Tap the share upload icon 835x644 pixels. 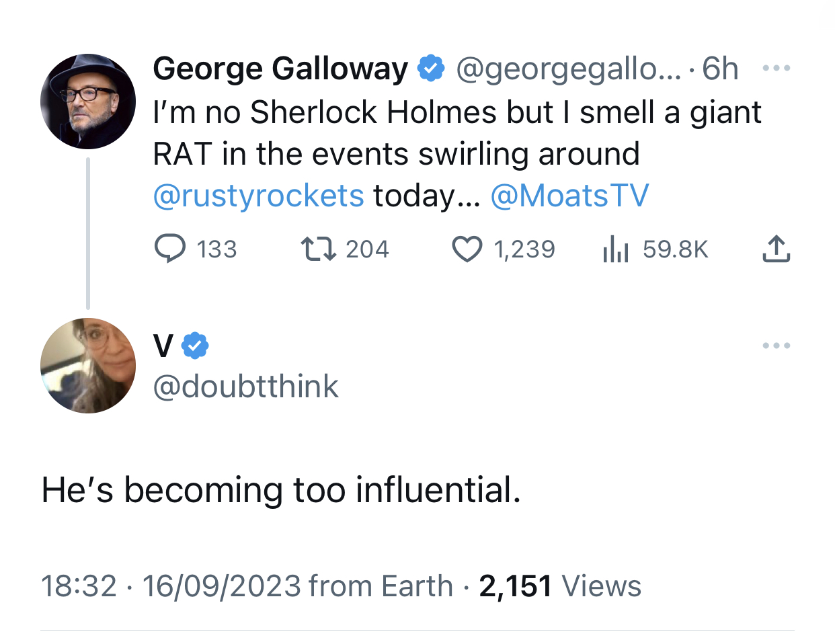776,249
